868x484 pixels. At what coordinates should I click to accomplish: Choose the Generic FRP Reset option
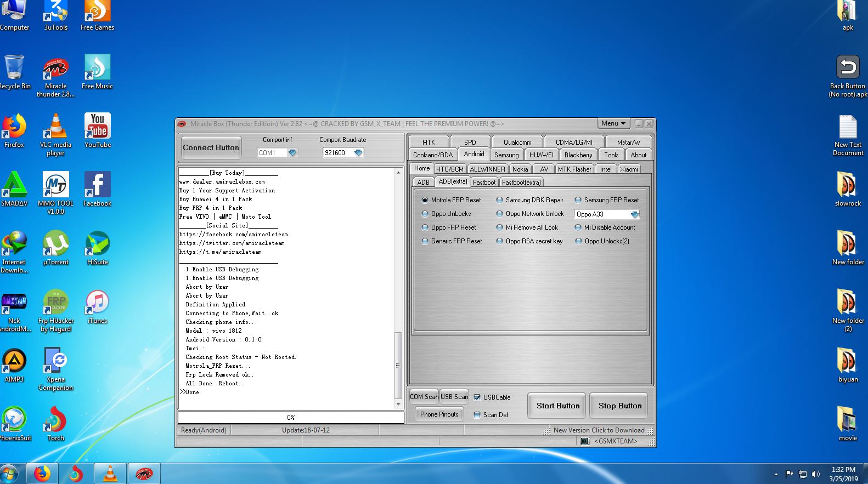coord(452,241)
